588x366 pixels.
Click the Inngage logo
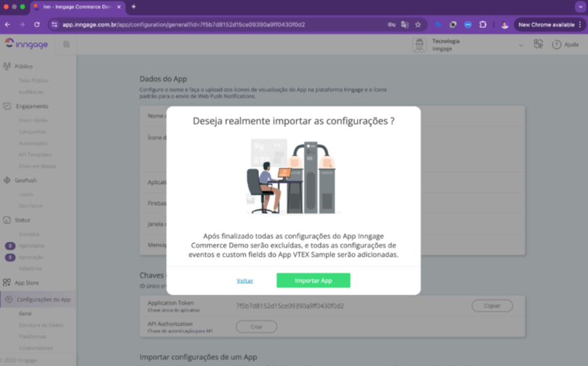(x=27, y=44)
